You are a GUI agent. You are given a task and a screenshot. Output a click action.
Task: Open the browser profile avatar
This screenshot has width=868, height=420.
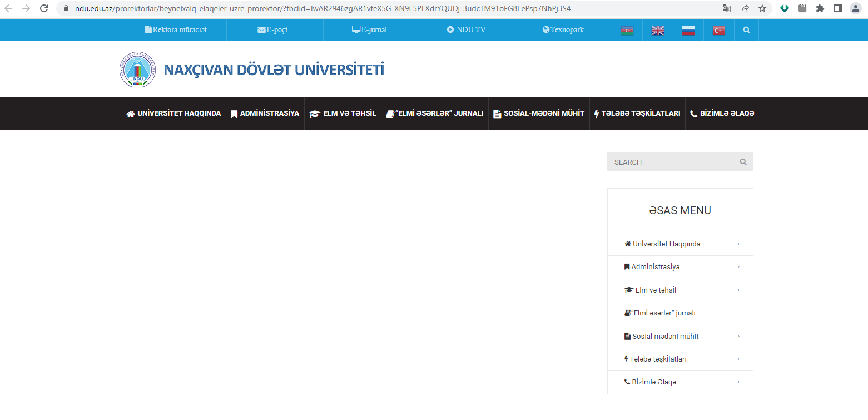click(855, 8)
